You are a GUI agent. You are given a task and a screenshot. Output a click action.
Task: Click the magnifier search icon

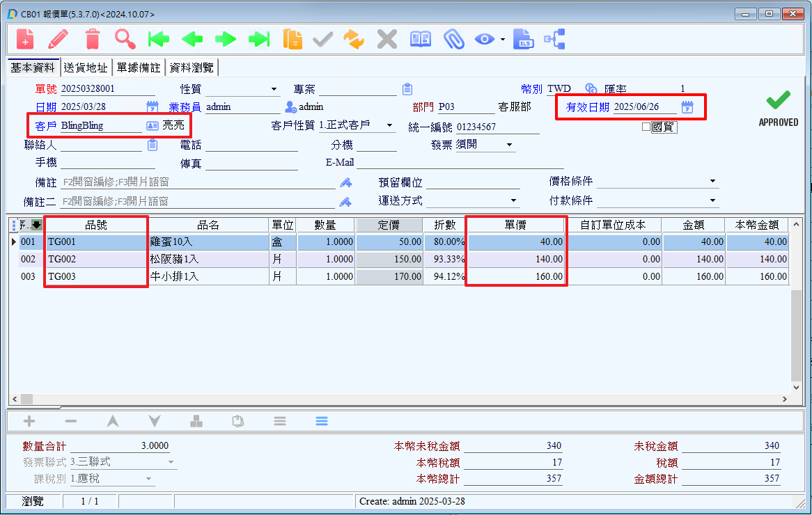coord(125,39)
